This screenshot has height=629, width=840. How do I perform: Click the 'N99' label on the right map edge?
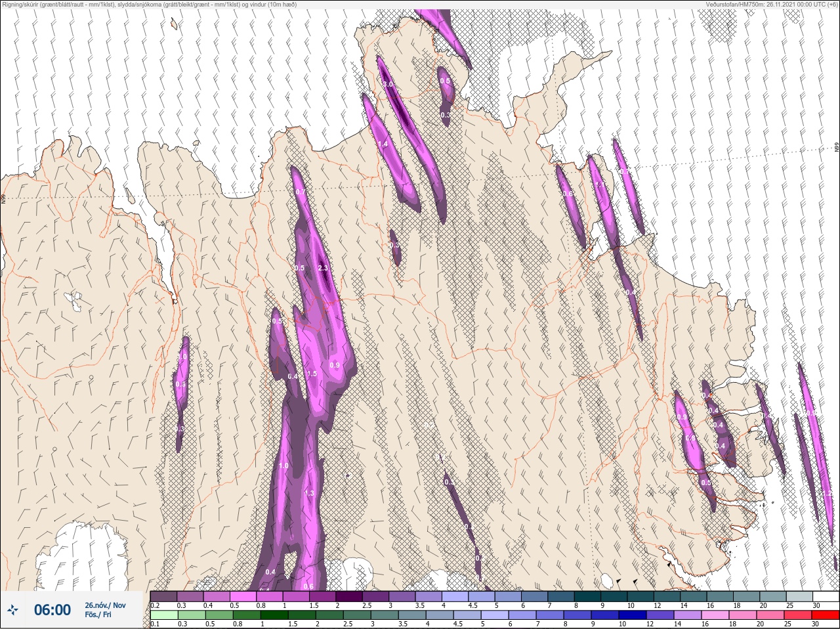837,148
